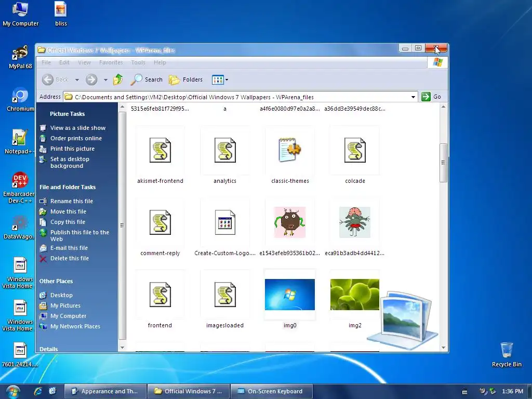Collapse the File and Folder Tasks header
The width and height of the screenshot is (532, 399).
68,187
